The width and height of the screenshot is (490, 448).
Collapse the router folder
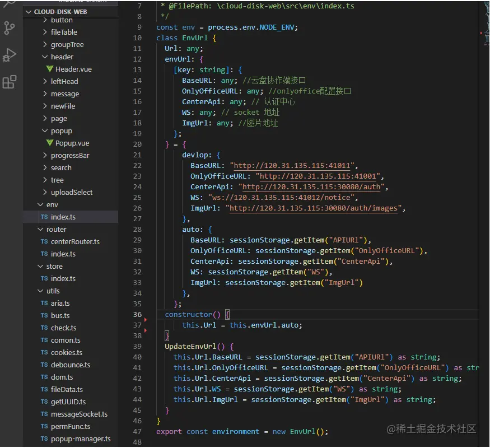[56, 230]
